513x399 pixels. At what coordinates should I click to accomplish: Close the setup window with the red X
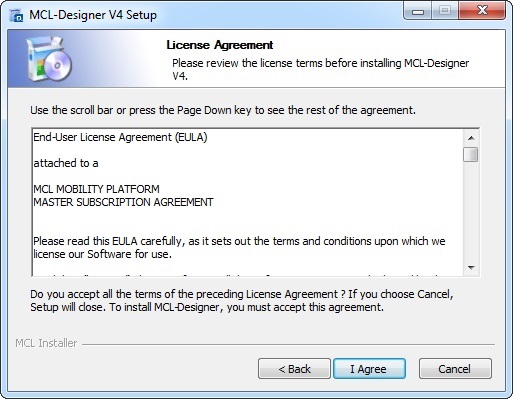click(482, 11)
